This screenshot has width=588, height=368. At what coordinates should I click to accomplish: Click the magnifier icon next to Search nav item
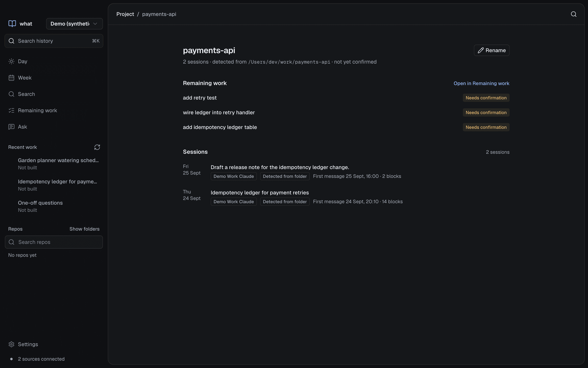(x=11, y=94)
